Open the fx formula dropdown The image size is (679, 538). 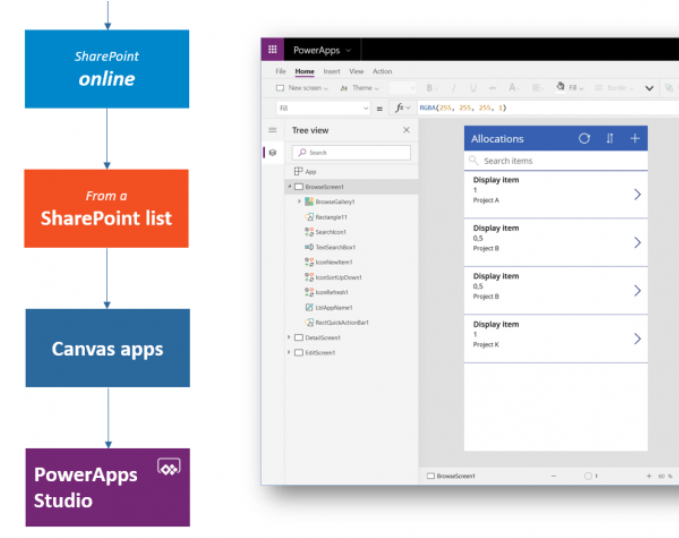tap(402, 108)
